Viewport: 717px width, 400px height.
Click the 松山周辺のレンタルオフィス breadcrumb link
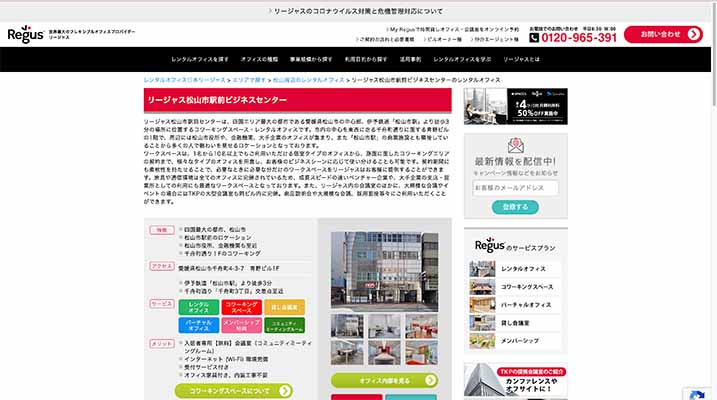tap(309, 80)
